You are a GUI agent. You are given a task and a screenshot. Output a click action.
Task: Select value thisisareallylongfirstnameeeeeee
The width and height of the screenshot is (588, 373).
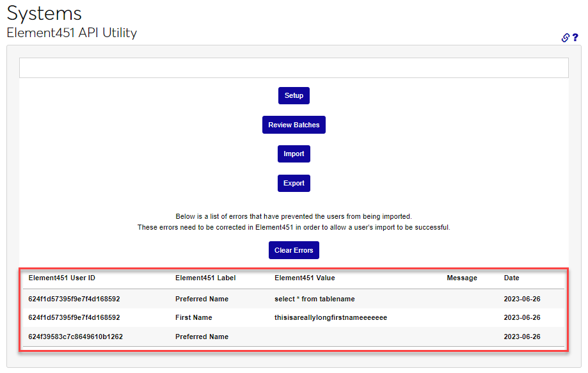tap(331, 317)
